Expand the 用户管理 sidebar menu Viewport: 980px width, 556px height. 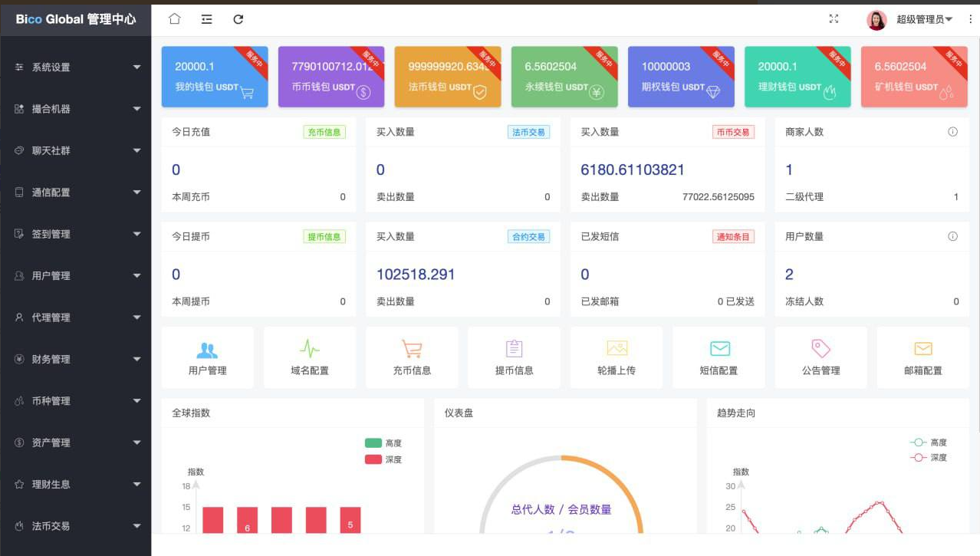pyautogui.click(x=75, y=276)
